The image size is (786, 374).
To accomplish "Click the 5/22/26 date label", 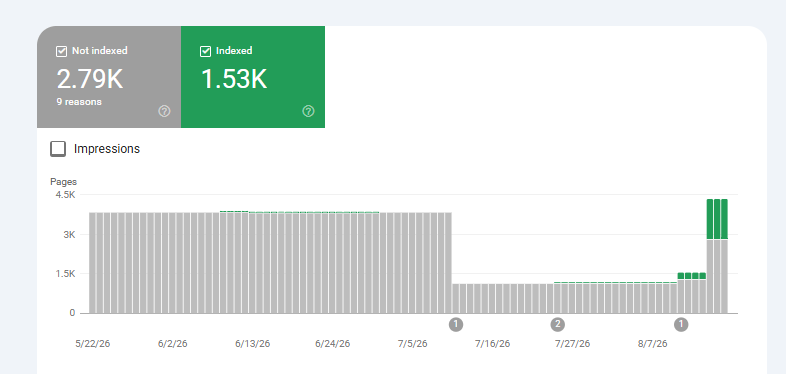I will 93,344.
